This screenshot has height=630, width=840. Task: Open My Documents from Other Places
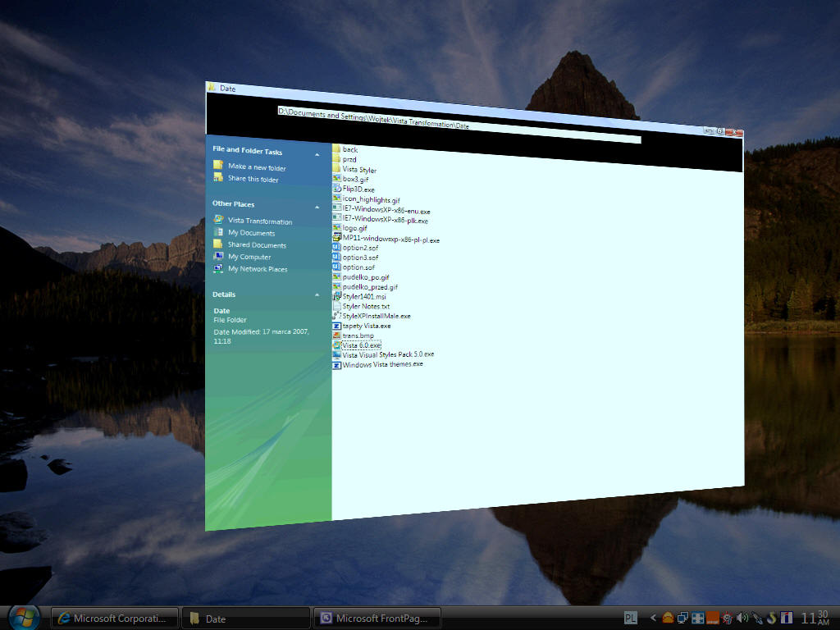(x=251, y=232)
